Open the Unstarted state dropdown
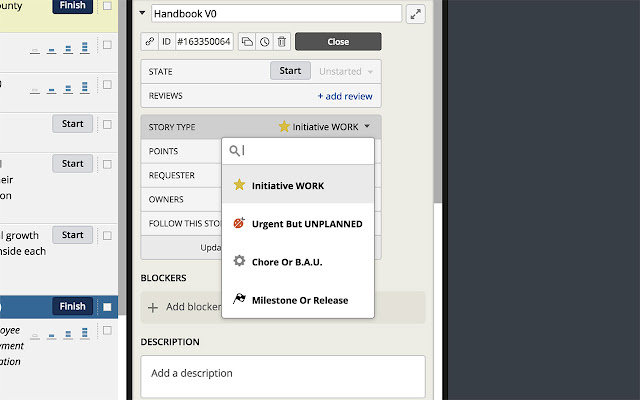Viewport: 640px width, 400px height. tap(346, 71)
